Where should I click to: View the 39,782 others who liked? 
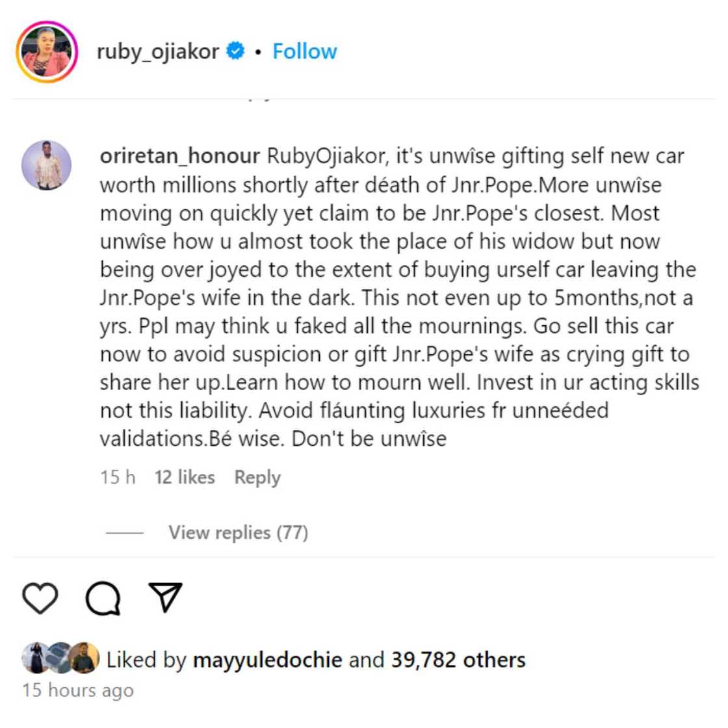tap(458, 660)
